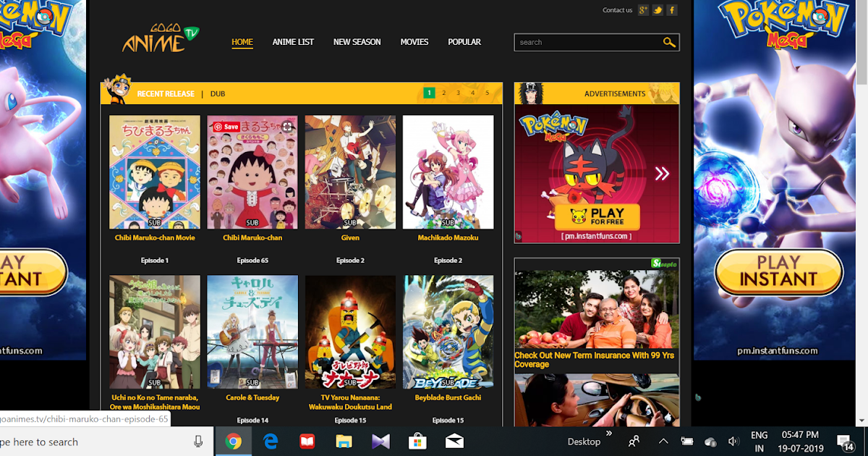The width and height of the screenshot is (868, 456).
Task: Click Beyblade Burst Gachi poster thumbnail
Action: click(x=448, y=332)
